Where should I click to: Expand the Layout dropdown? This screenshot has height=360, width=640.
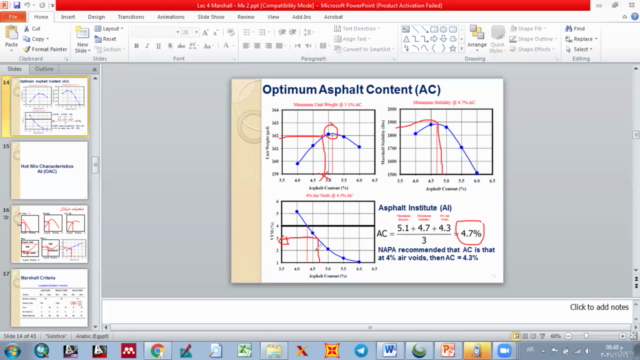(109, 29)
